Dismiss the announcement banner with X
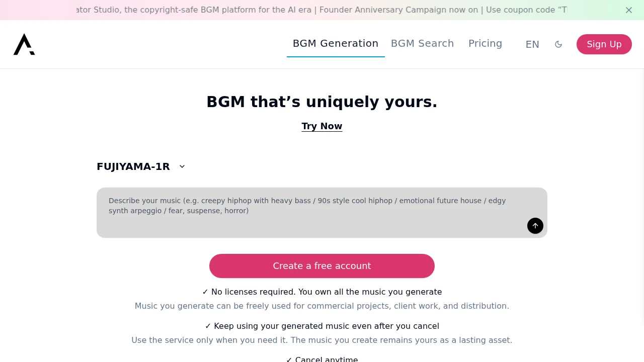Viewport: 644px width, 362px height. 629,10
